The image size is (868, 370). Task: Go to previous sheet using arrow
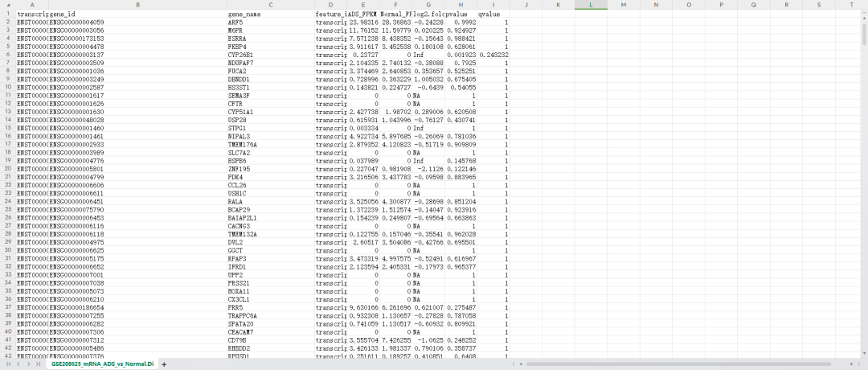coord(19,364)
